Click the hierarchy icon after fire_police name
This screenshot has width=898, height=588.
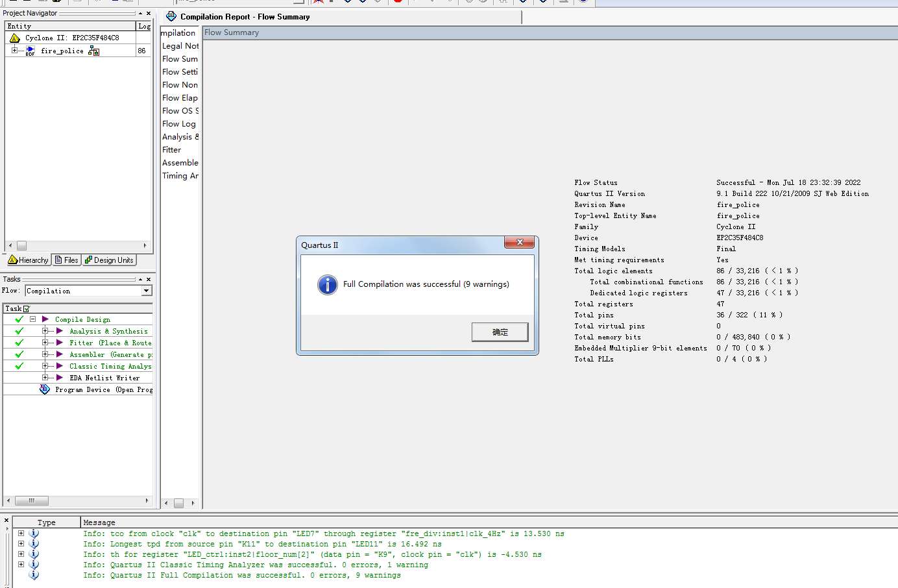click(94, 51)
